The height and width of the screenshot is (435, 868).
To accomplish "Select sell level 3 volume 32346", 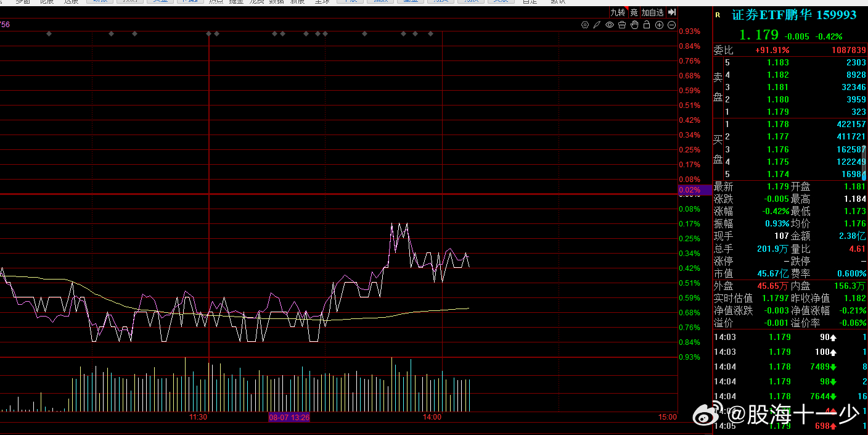I will pyautogui.click(x=853, y=87).
